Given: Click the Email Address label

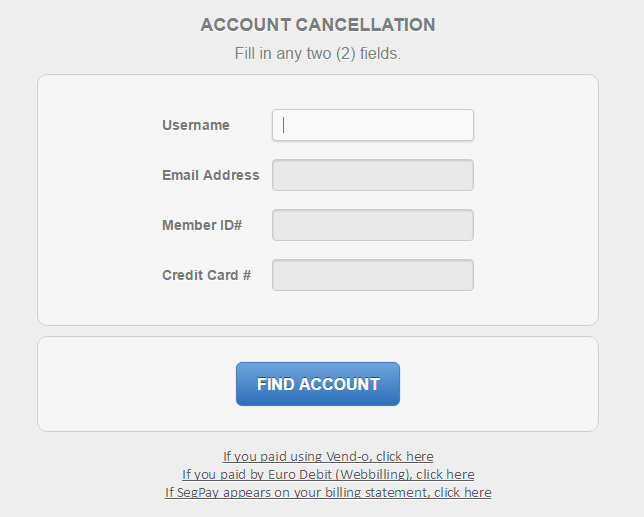Looking at the screenshot, I should click(x=210, y=175).
